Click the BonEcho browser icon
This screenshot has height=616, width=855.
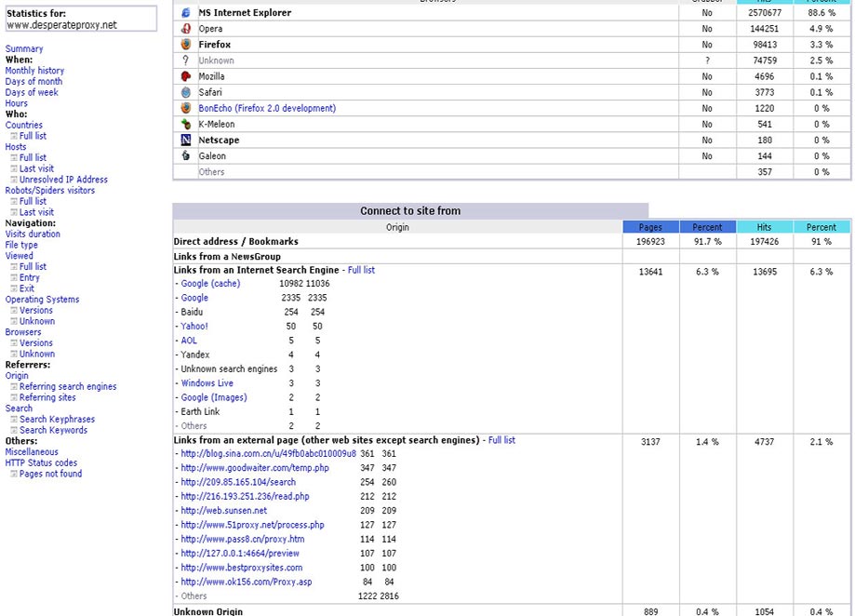tap(186, 108)
